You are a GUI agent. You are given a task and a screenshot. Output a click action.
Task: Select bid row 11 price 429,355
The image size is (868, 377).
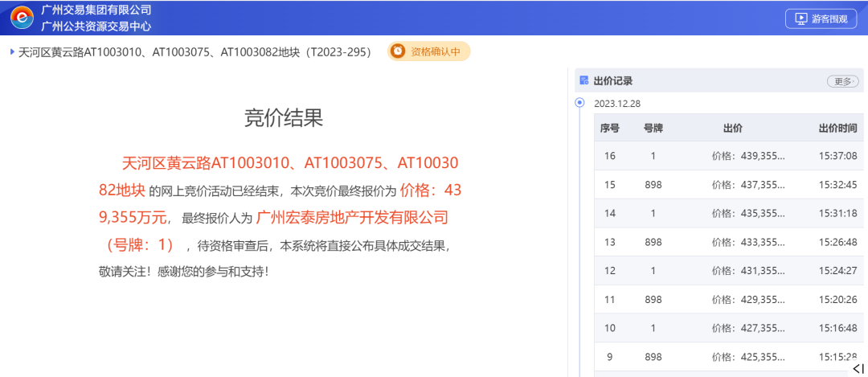point(748,300)
